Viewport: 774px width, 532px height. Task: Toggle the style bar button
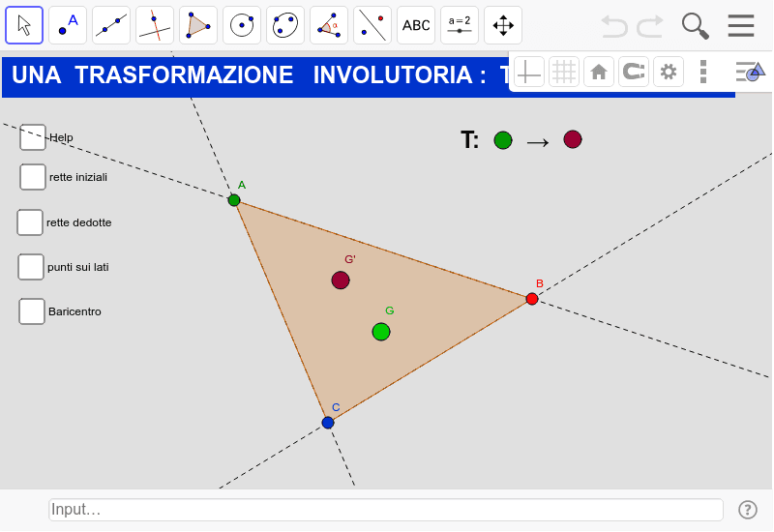pyautogui.click(x=750, y=72)
